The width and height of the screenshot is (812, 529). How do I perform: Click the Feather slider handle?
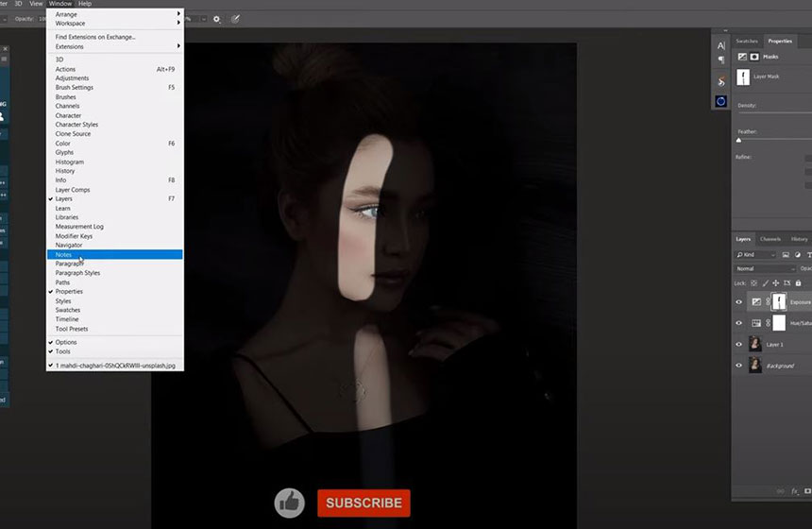[738, 140]
